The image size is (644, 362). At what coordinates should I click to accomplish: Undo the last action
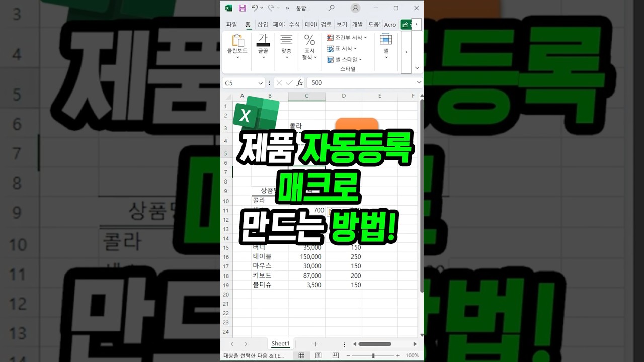click(255, 8)
